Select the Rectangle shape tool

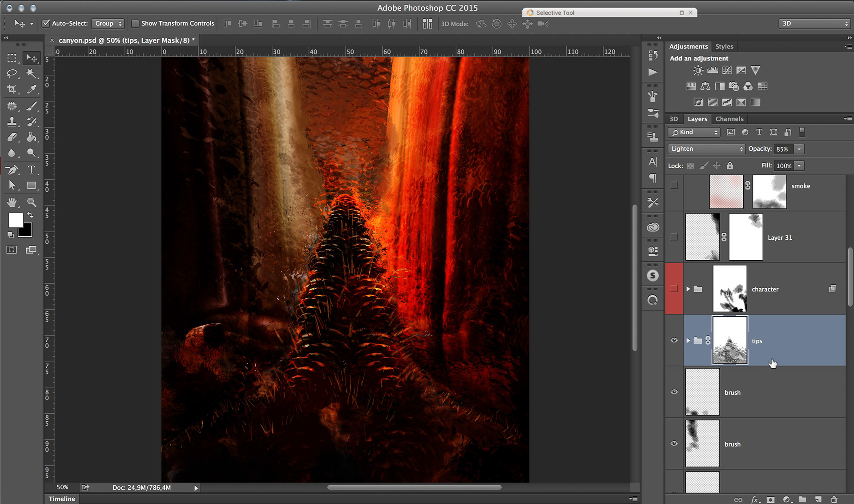click(31, 185)
